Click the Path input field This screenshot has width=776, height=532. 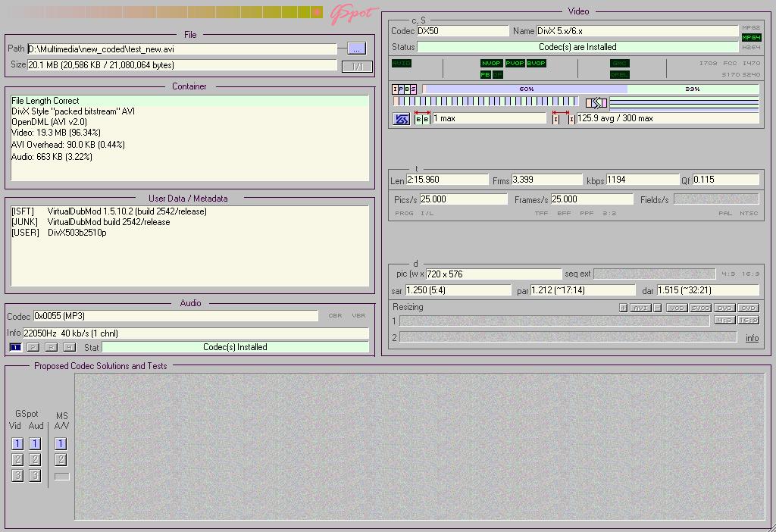click(x=182, y=49)
